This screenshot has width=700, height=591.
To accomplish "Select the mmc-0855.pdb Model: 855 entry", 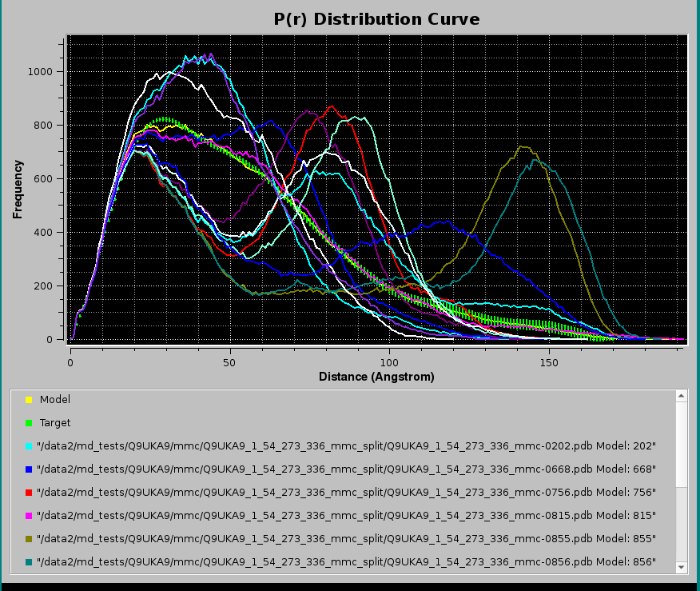I will 348,540.
